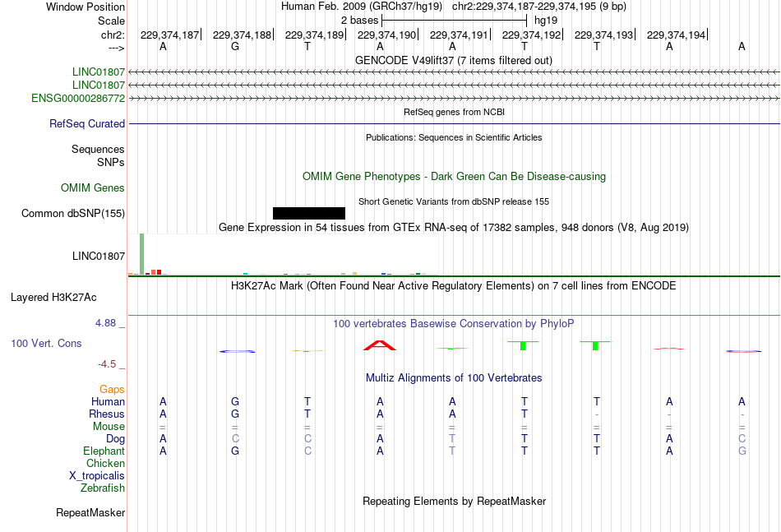Click the tall green GTEx expression bar

(x=142, y=253)
